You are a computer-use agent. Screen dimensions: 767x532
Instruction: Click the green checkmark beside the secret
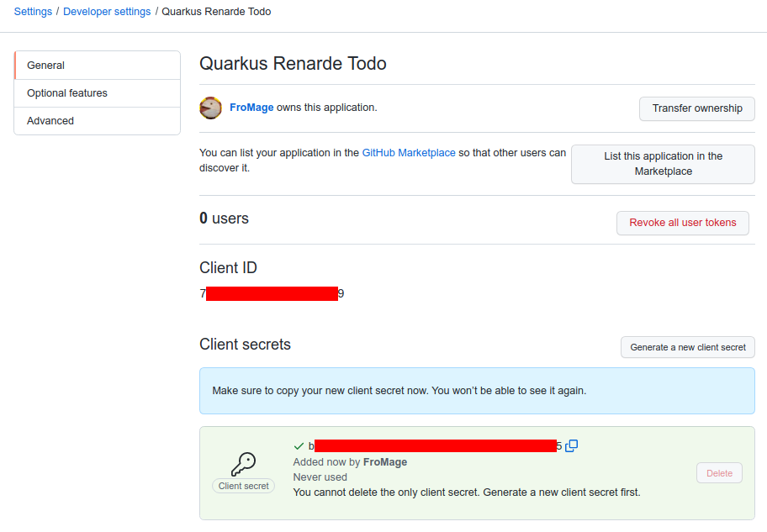pos(299,445)
